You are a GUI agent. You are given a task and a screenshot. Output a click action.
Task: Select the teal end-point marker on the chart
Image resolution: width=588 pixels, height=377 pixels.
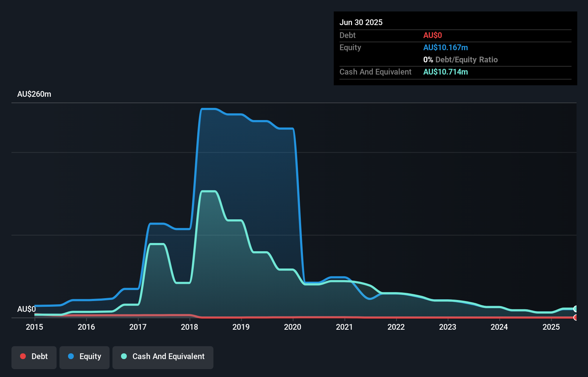coord(576,309)
